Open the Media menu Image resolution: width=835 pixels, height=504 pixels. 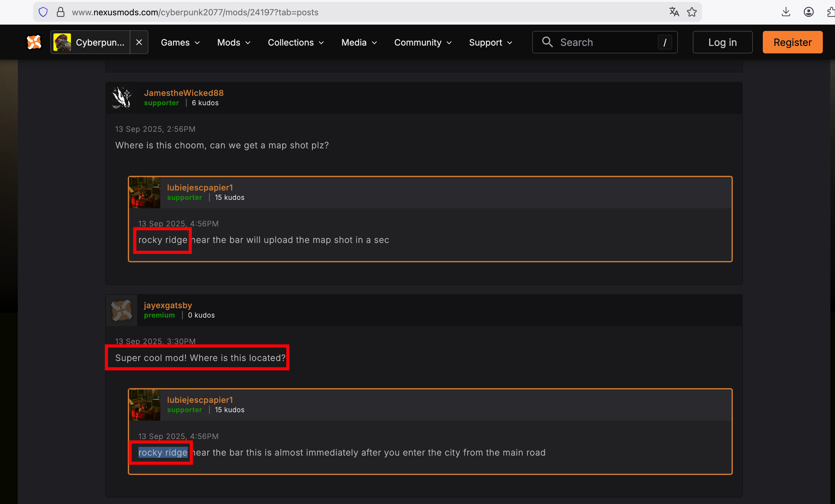(359, 42)
